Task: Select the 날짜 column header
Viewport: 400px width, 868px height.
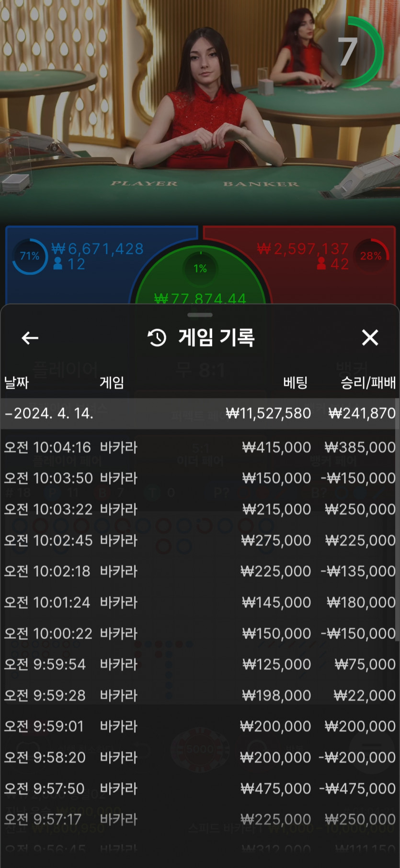Action: pos(17,383)
